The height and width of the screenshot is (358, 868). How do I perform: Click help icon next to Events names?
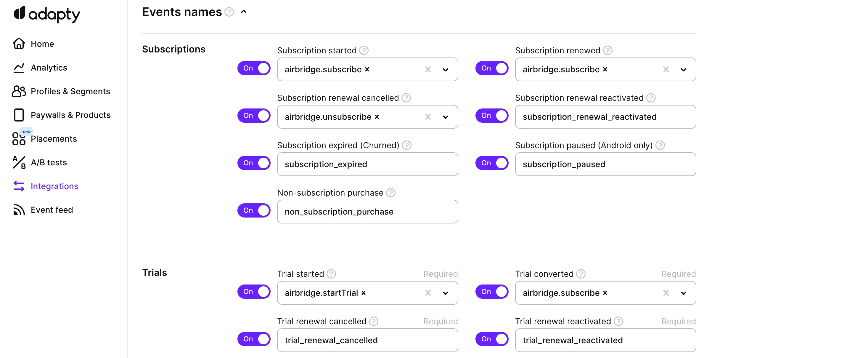[x=229, y=12]
